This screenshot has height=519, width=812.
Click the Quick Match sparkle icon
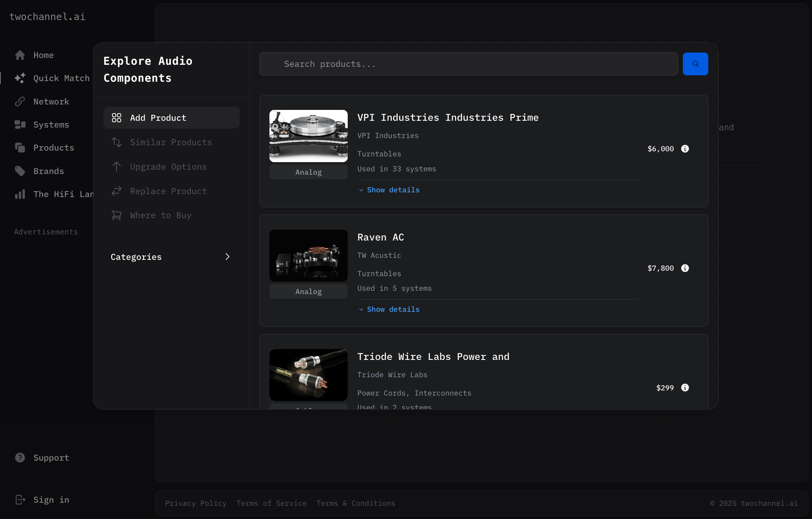pos(20,78)
